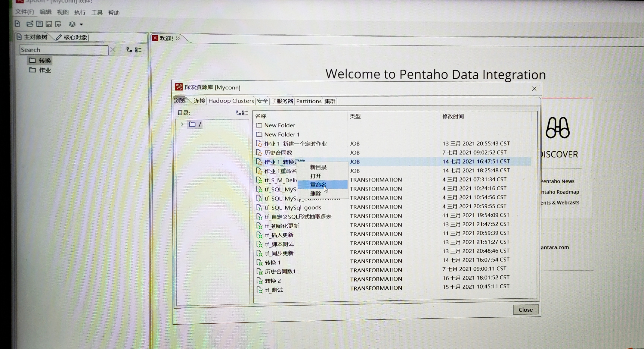Open the 编辑 menu
The width and height of the screenshot is (644, 349).
[45, 12]
